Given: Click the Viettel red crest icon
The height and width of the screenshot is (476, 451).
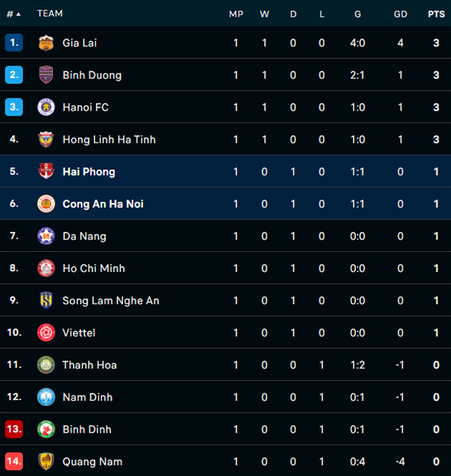Looking at the screenshot, I should [46, 332].
